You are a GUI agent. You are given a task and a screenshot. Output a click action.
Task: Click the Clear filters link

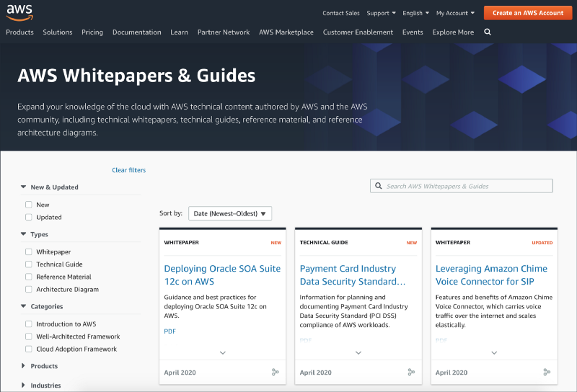pyautogui.click(x=129, y=170)
